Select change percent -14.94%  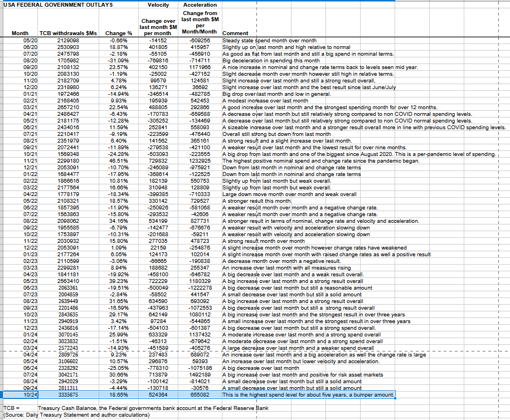[119, 94]
